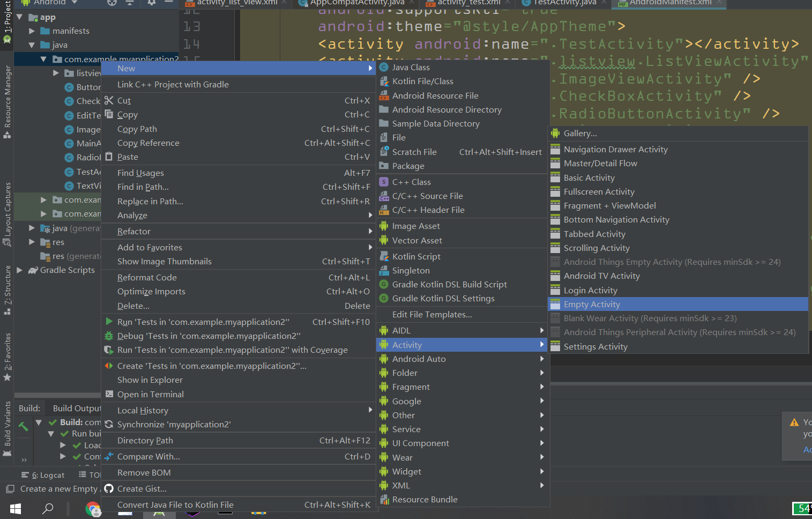Expand Gradle Scripts node
The height and width of the screenshot is (519, 812).
19,270
